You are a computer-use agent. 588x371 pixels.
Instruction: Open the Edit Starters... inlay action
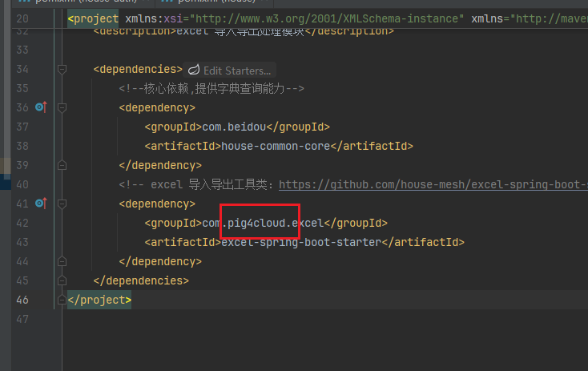point(229,71)
